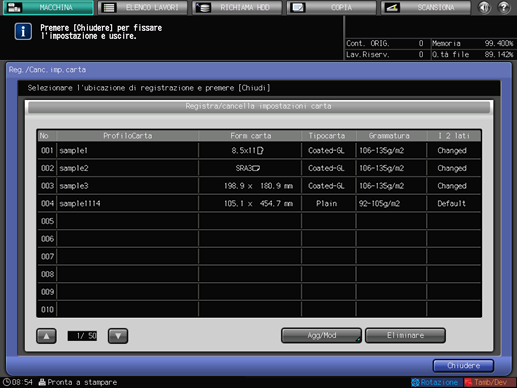
Task: Switch to the COPIA tab
Action: point(331,7)
